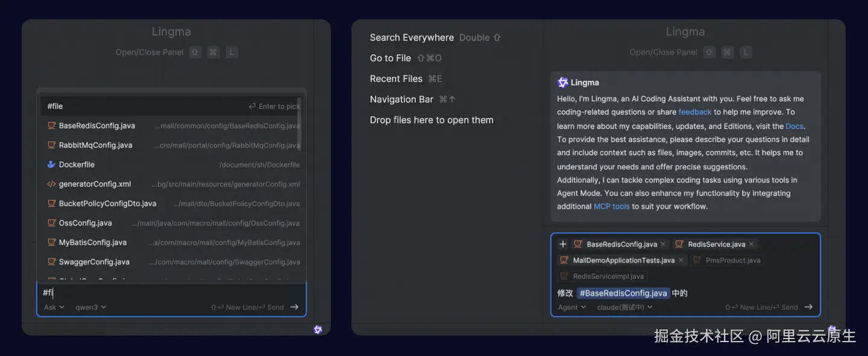Send the message in the left panel
Image resolution: width=868 pixels, height=356 pixels.
[294, 307]
